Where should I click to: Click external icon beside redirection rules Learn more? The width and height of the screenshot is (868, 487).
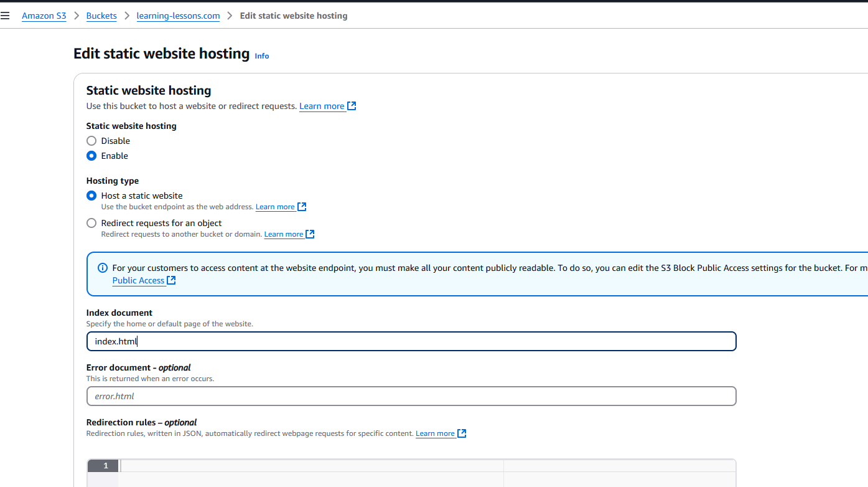[x=462, y=433]
